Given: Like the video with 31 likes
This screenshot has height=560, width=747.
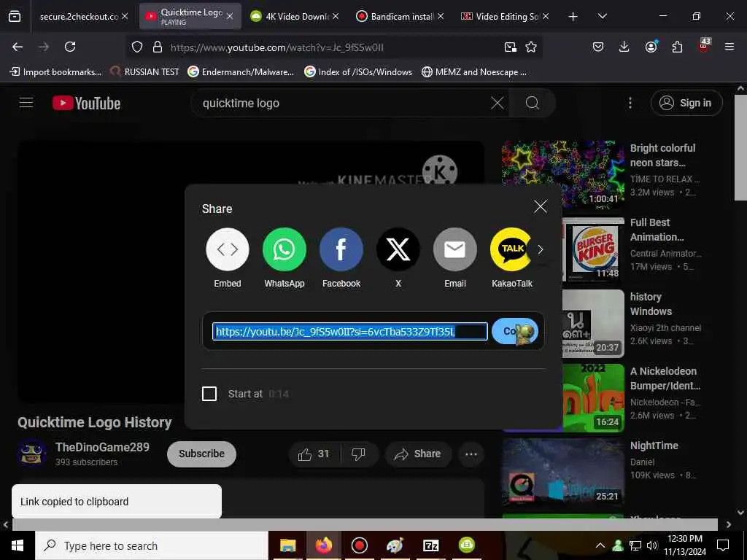Looking at the screenshot, I should coord(314,454).
